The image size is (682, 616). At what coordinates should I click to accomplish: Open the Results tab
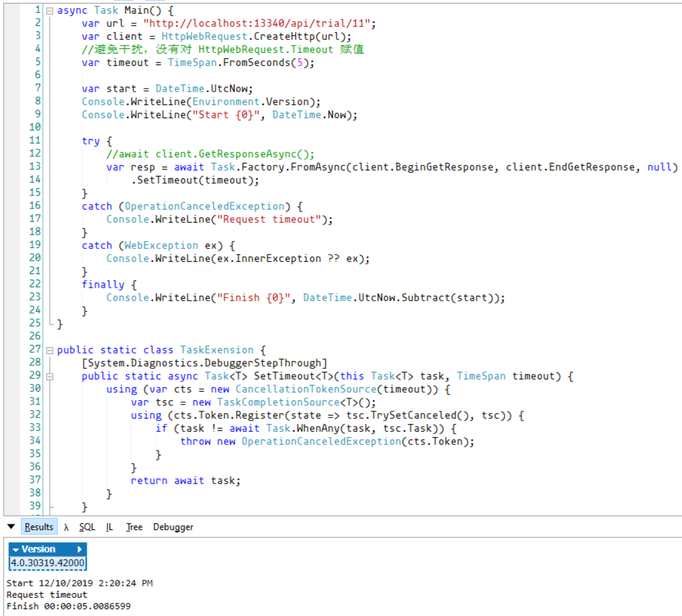point(39,527)
